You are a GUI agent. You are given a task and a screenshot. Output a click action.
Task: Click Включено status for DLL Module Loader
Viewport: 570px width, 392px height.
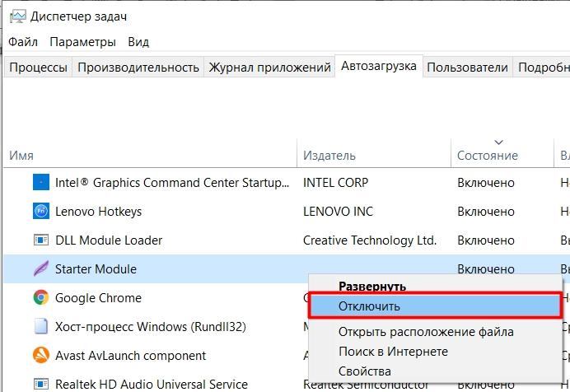tap(486, 240)
